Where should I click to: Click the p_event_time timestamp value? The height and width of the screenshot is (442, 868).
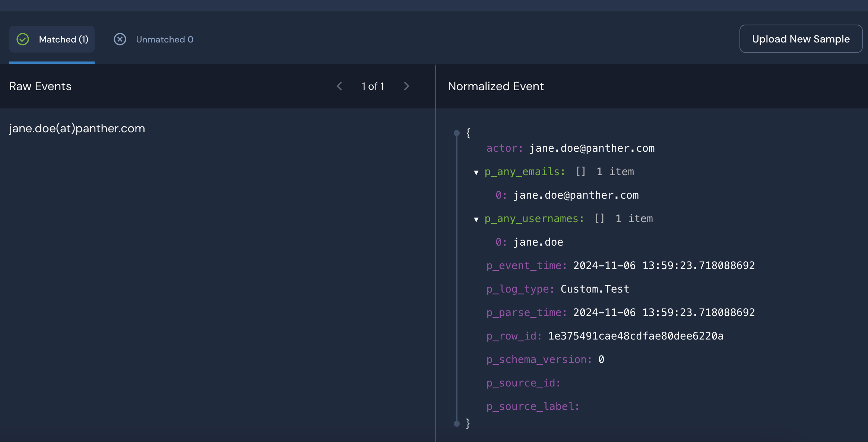pos(664,266)
